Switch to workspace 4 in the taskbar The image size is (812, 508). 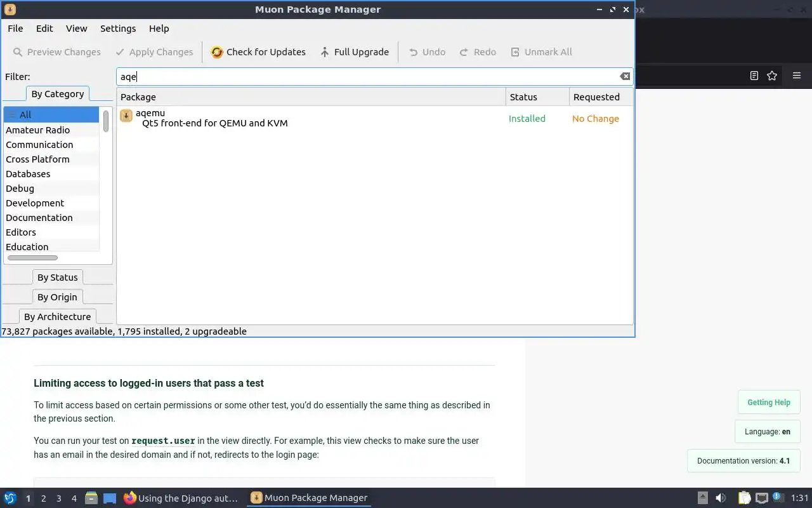point(74,498)
